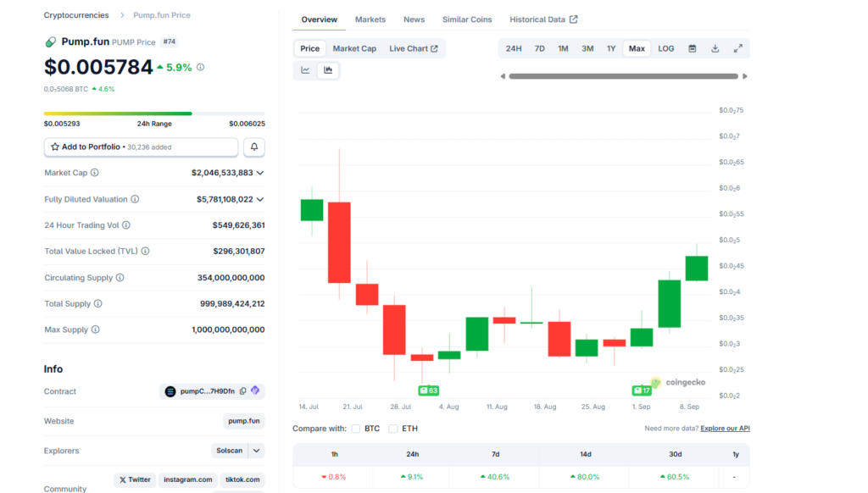Click the chart download icon
Viewport: 868px width, 493px height.
pyautogui.click(x=715, y=48)
